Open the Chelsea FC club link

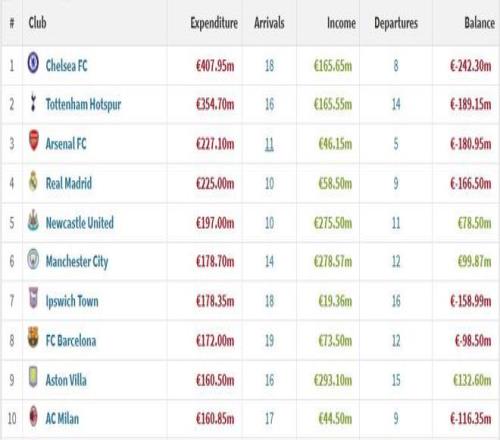click(x=66, y=65)
